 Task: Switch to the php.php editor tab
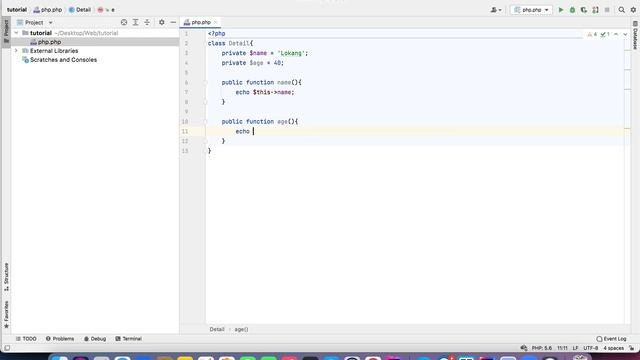click(x=201, y=22)
